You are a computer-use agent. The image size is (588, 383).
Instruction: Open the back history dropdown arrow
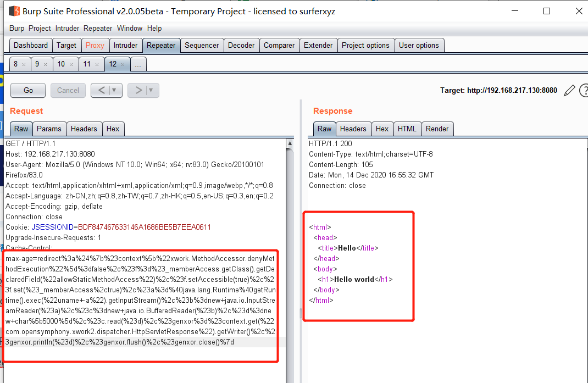(x=114, y=91)
